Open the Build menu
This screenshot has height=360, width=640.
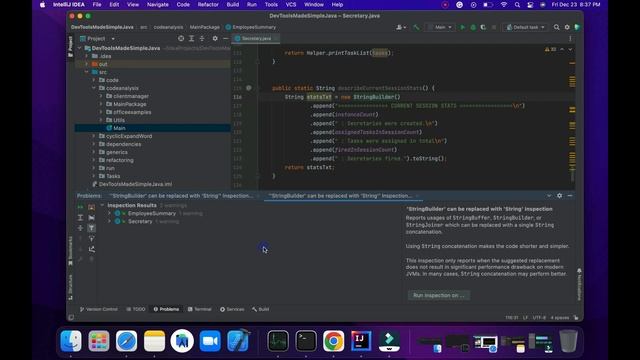pyautogui.click(x=233, y=4)
